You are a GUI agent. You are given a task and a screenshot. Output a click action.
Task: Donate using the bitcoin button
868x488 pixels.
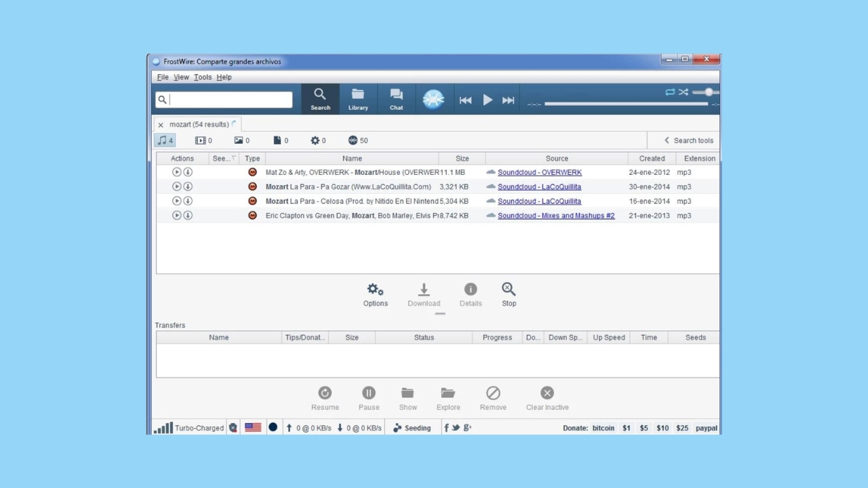click(x=603, y=428)
